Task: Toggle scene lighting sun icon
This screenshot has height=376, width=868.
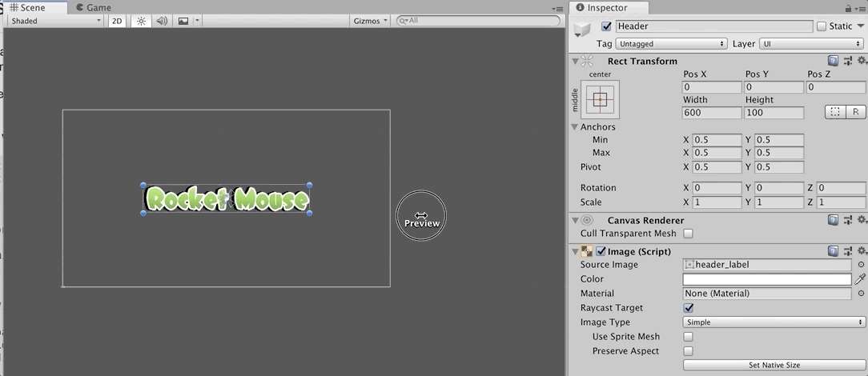Action: tap(141, 21)
